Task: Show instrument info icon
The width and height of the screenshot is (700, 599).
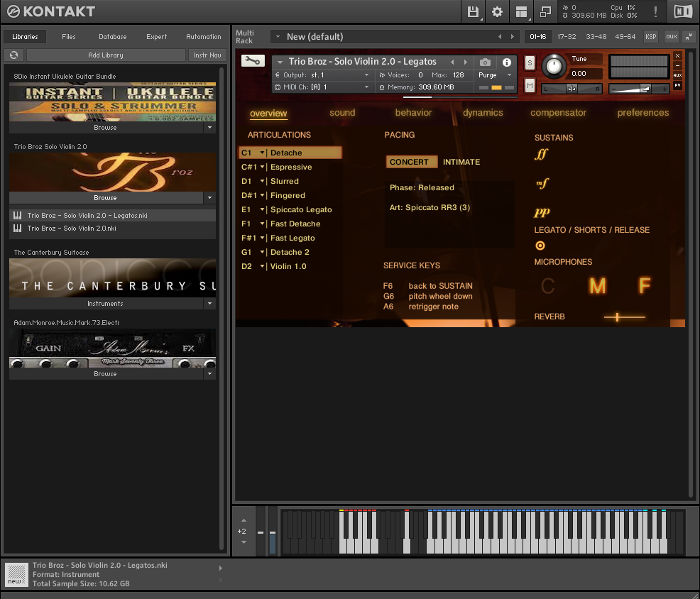Action: pos(507,62)
